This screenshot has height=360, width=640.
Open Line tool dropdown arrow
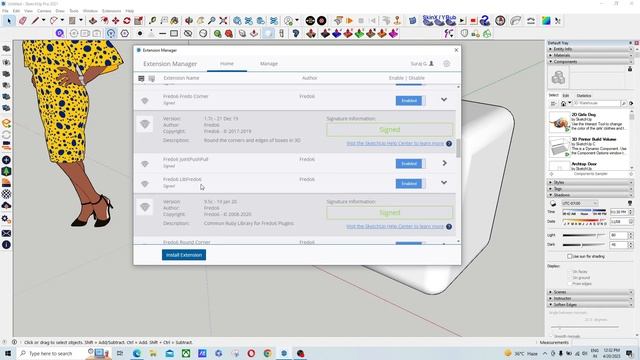43,20
